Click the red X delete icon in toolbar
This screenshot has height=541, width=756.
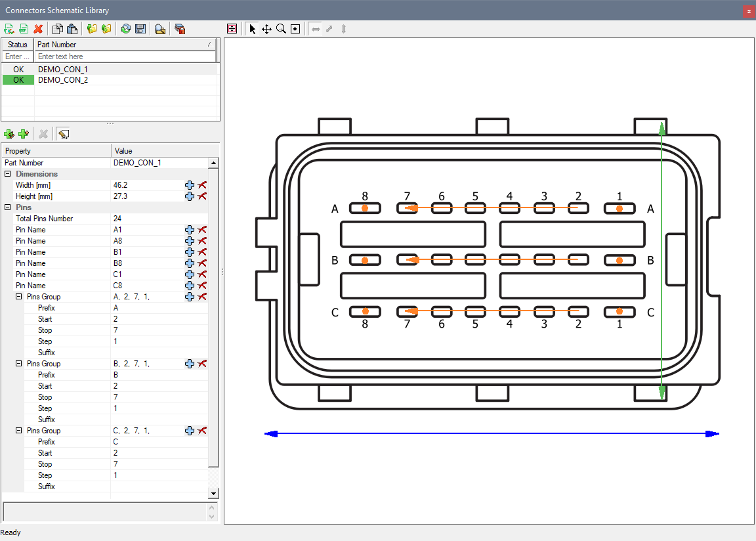point(38,29)
